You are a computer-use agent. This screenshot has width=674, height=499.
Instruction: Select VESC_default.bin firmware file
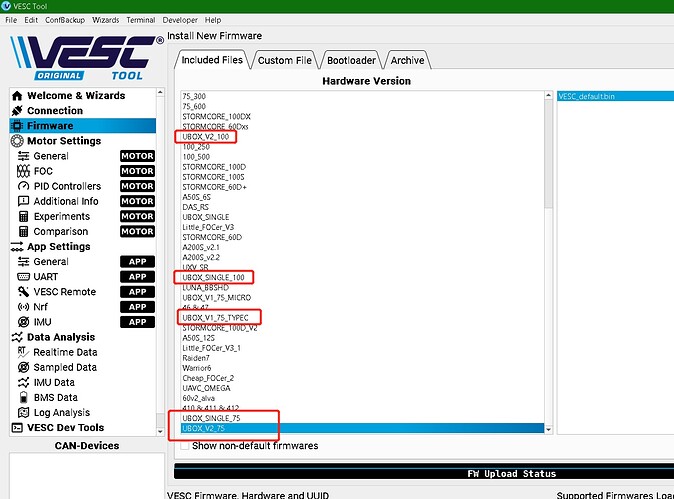(x=616, y=96)
